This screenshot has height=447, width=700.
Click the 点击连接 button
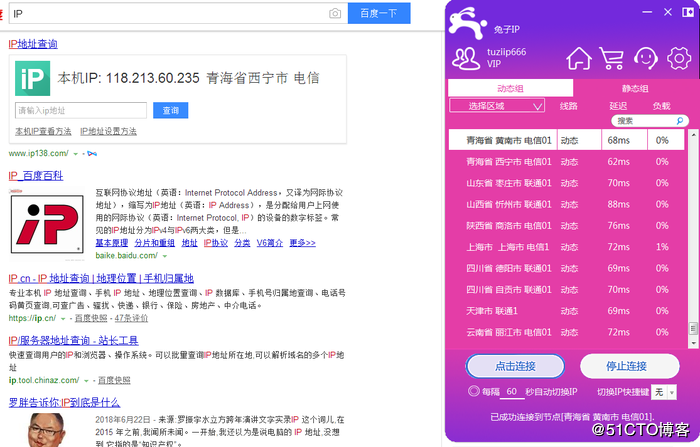coord(515,366)
